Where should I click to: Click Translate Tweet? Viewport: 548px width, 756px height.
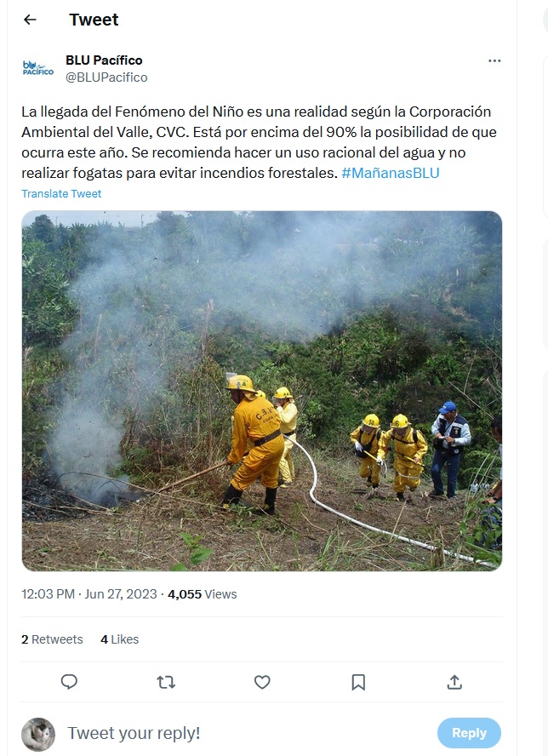click(x=61, y=193)
